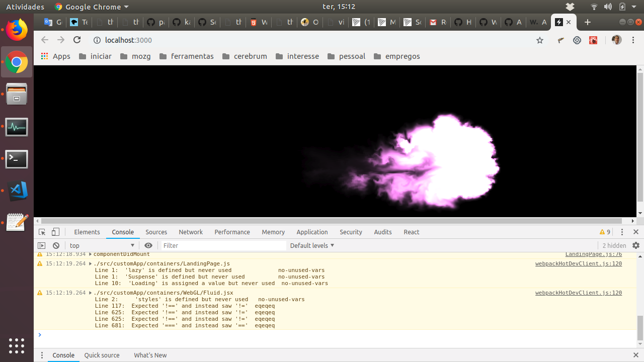Screen dimensions: 644x362
Task: Launch Firefox from the Ubuntu dock
Action: pos(17,30)
